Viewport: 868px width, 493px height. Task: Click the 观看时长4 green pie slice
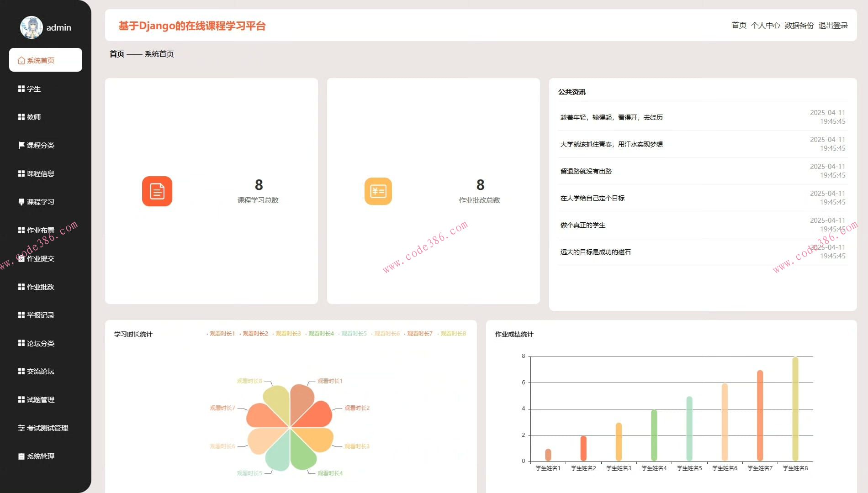coord(302,452)
